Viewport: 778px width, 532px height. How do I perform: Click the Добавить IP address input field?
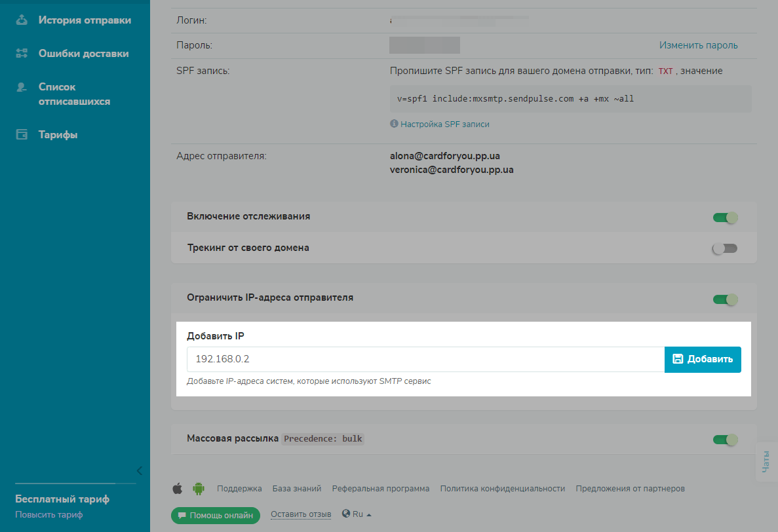425,359
